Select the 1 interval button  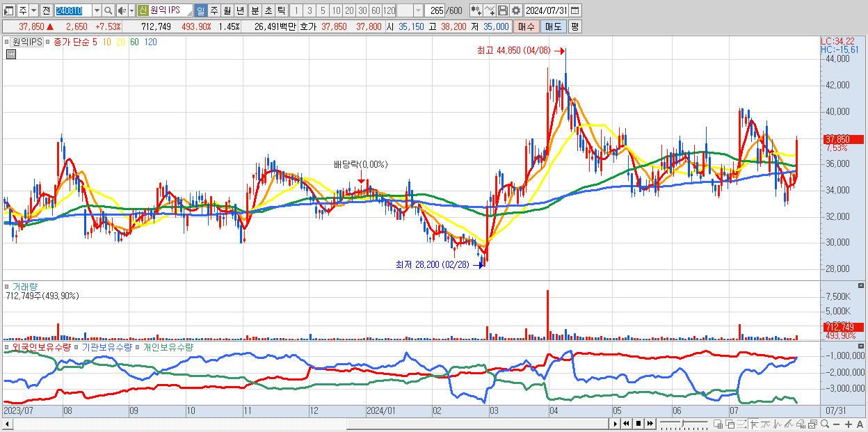tap(296, 10)
